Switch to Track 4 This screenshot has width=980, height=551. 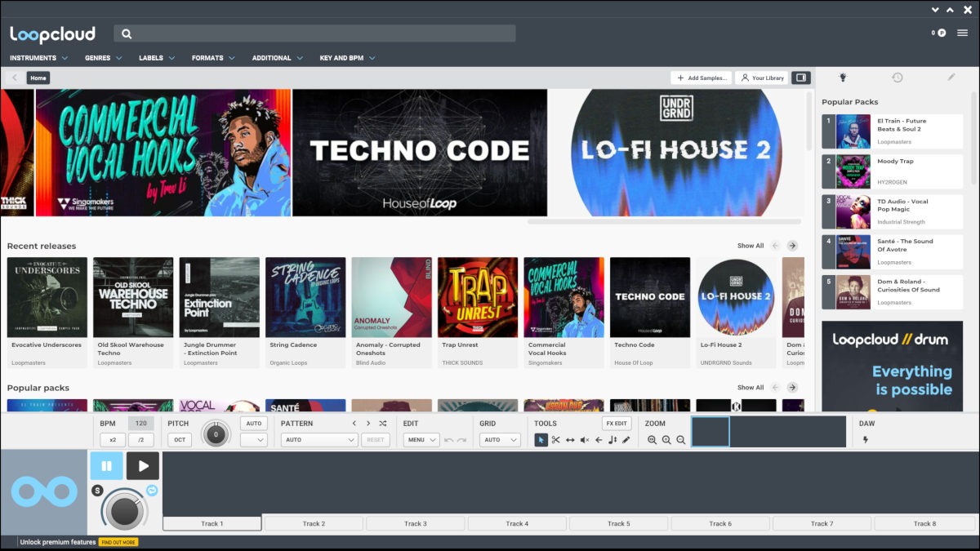pyautogui.click(x=517, y=523)
